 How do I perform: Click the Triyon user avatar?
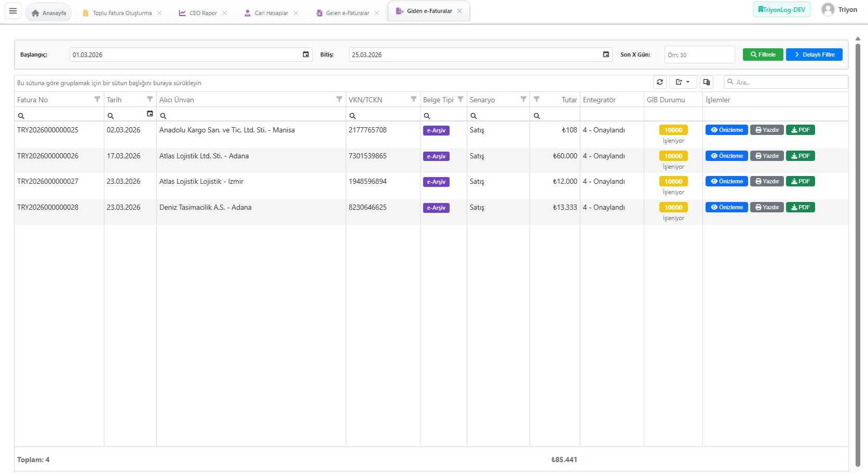tap(828, 10)
